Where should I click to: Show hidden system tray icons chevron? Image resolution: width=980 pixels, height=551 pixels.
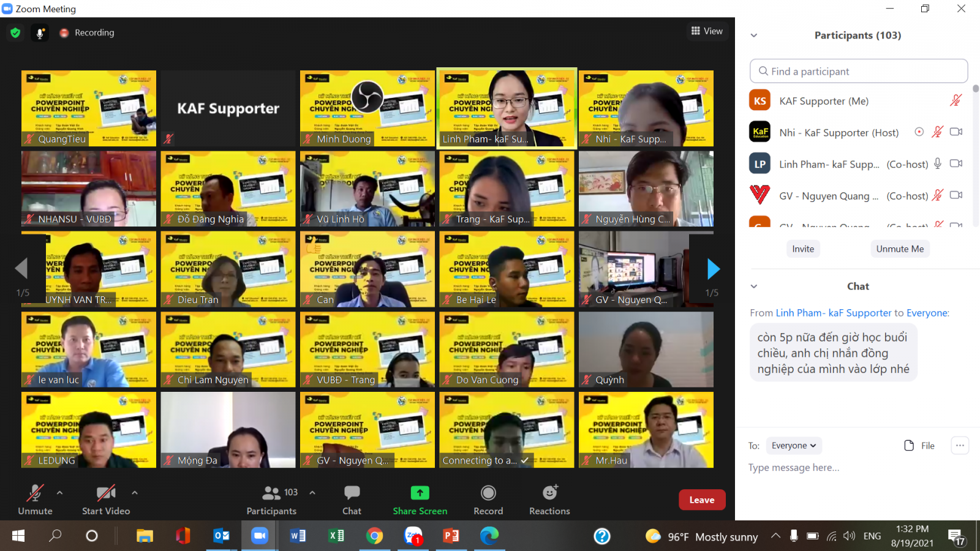click(x=775, y=536)
